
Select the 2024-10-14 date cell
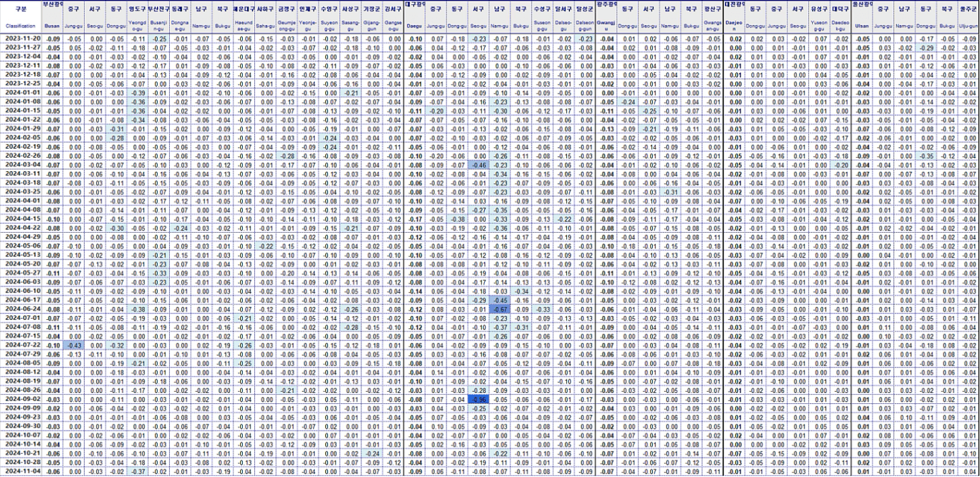(20, 444)
